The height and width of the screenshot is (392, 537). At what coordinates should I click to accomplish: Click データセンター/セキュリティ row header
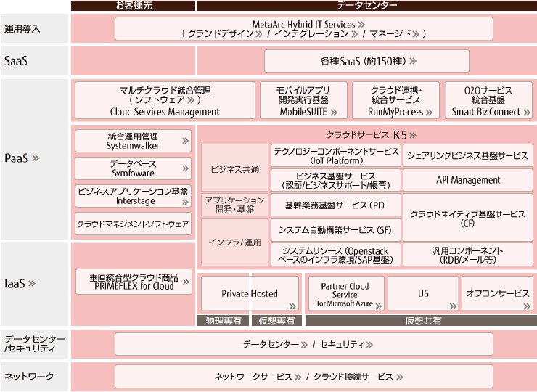(34, 344)
